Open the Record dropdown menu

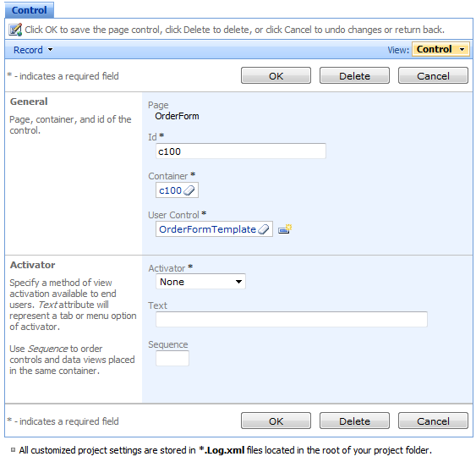click(x=33, y=50)
